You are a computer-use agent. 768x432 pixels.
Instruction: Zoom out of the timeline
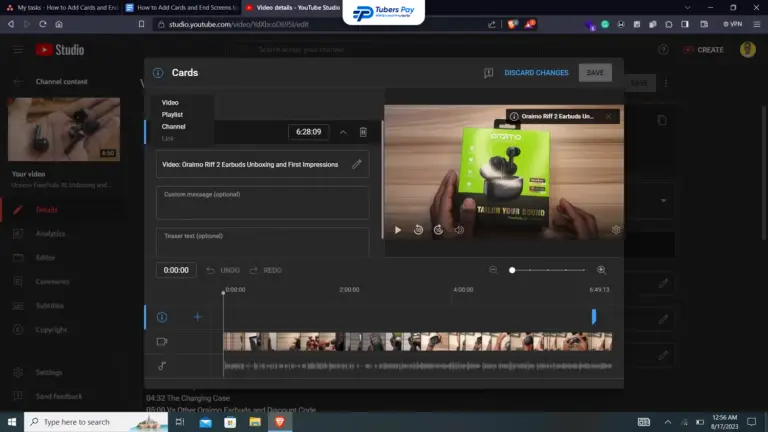point(493,270)
